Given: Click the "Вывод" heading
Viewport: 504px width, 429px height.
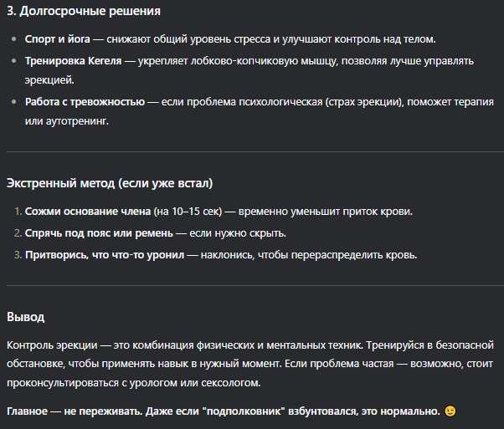Looking at the screenshot, I should point(26,317).
